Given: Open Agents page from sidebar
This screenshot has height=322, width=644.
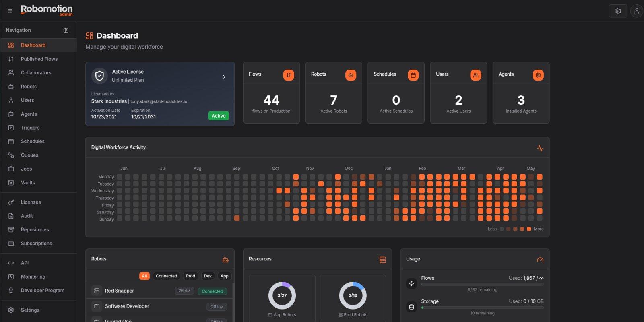Looking at the screenshot, I should tap(39, 114).
